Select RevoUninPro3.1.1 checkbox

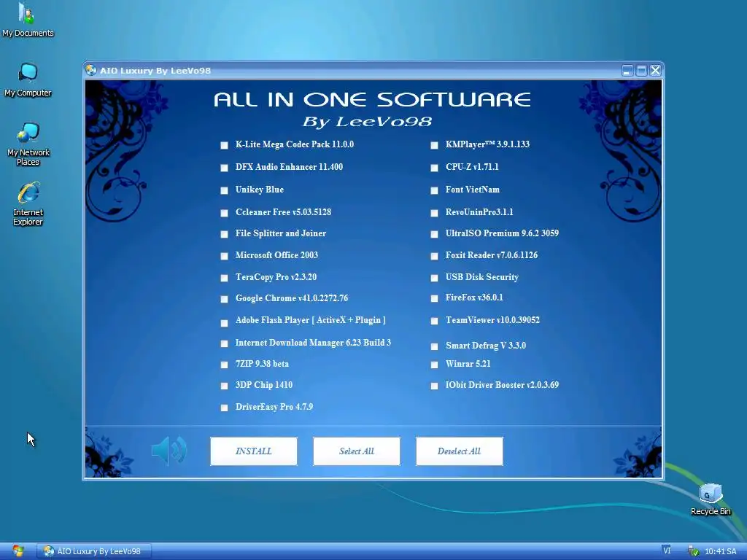[435, 213]
